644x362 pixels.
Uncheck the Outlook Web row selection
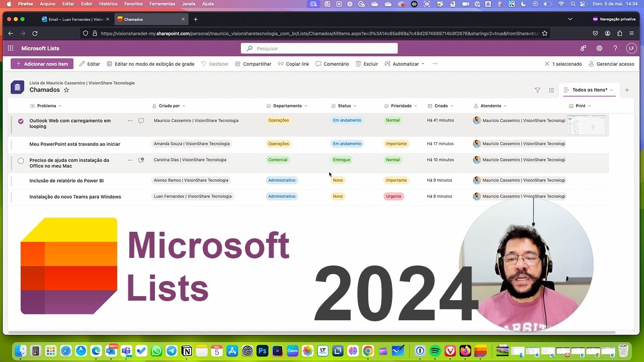tap(21, 121)
